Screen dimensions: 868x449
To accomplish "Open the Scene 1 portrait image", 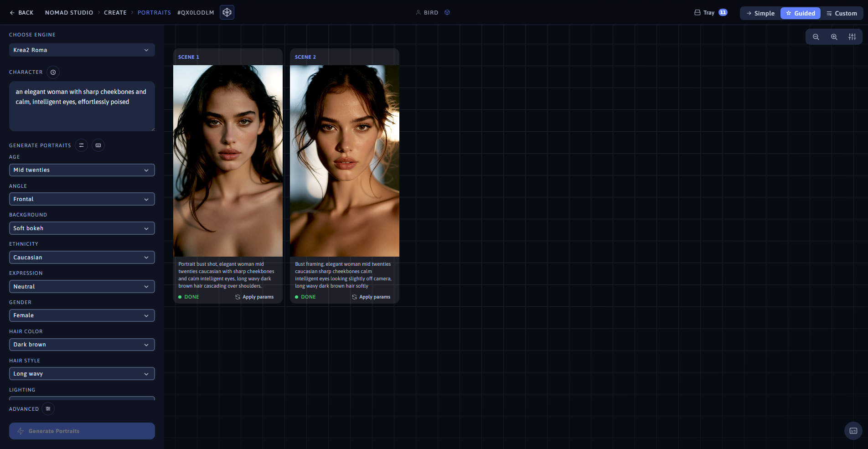I will [x=228, y=161].
